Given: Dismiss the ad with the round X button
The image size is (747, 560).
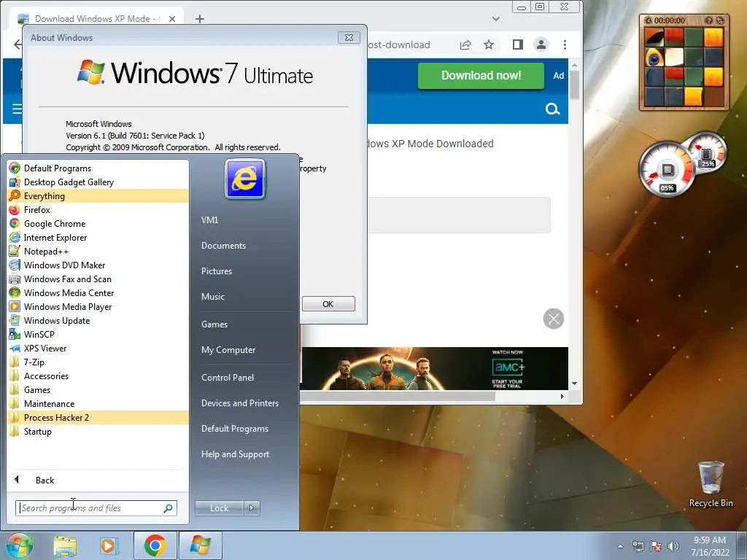Looking at the screenshot, I should [x=554, y=319].
